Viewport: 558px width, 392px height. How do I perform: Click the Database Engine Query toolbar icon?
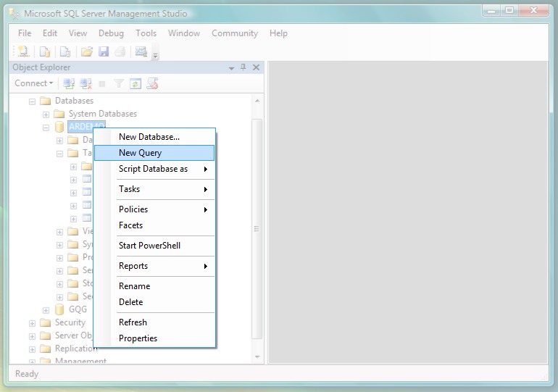(45, 52)
